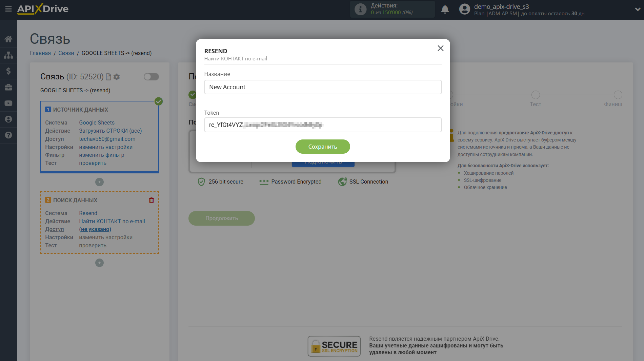Click the Token input field

322,125
